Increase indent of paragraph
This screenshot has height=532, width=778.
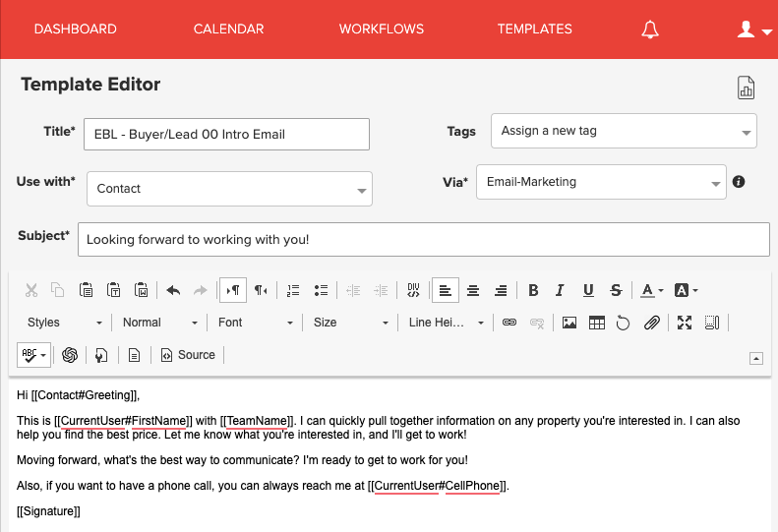click(x=381, y=290)
